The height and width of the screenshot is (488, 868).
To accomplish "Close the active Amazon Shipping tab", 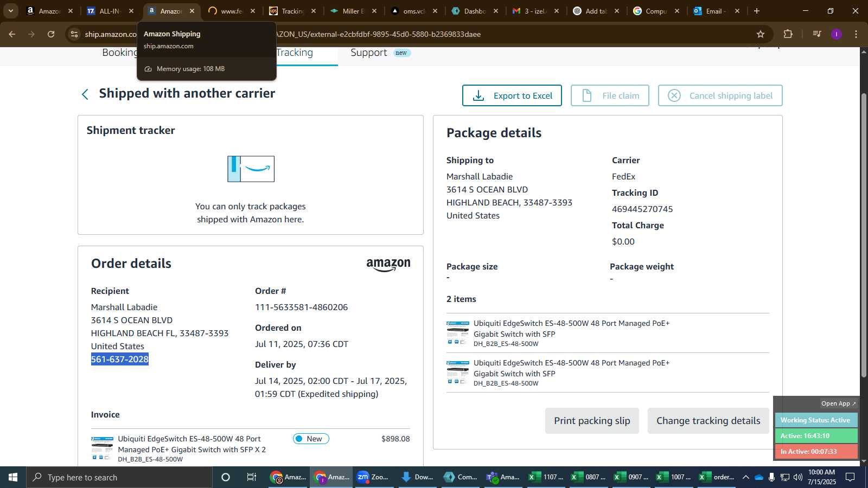I will point(192,11).
